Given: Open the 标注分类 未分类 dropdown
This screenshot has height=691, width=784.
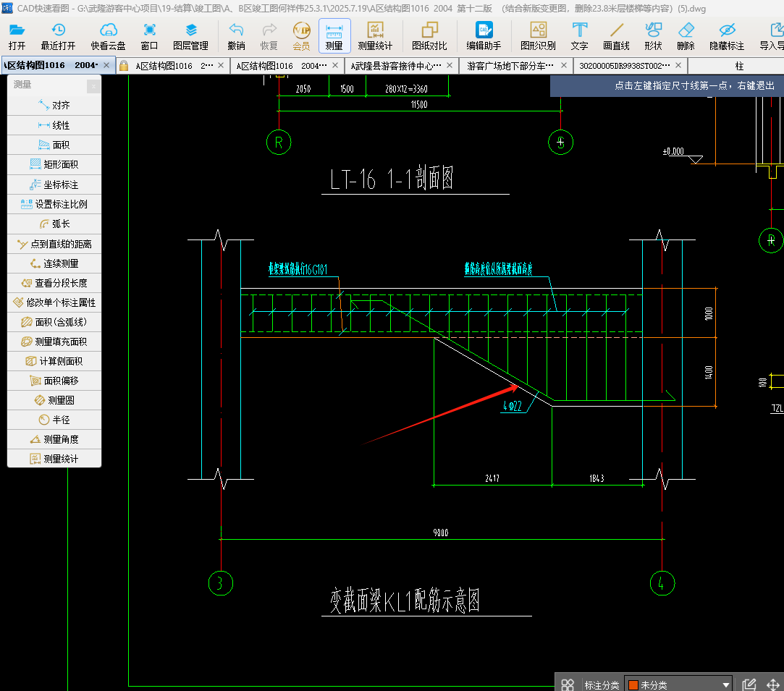Looking at the screenshot, I should click(678, 684).
